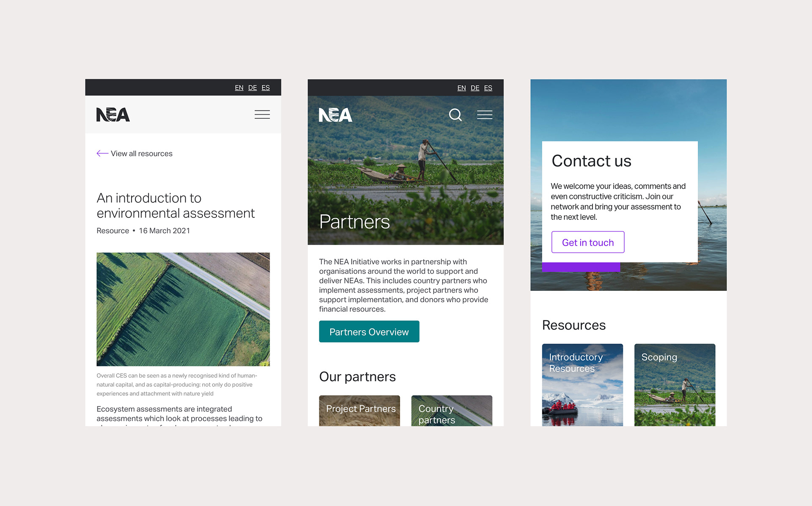Image resolution: width=812 pixels, height=506 pixels.
Task: Click the search magnifier icon
Action: [x=455, y=115]
